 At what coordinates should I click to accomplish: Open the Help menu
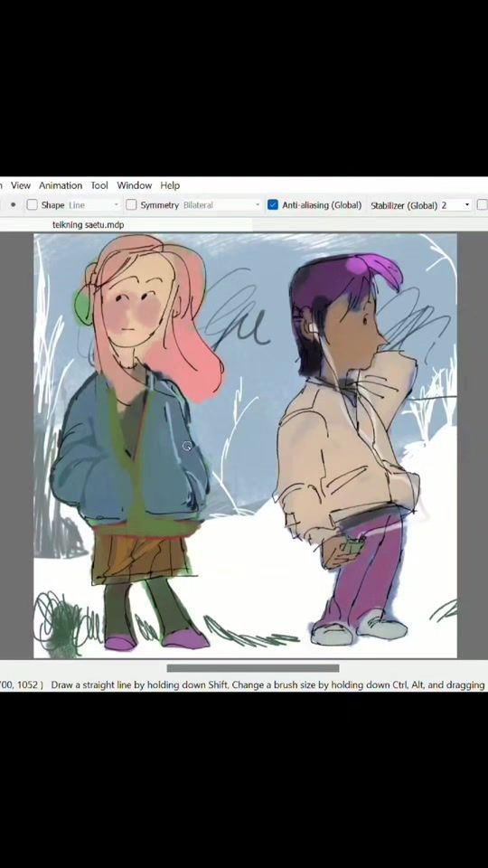coord(170,185)
